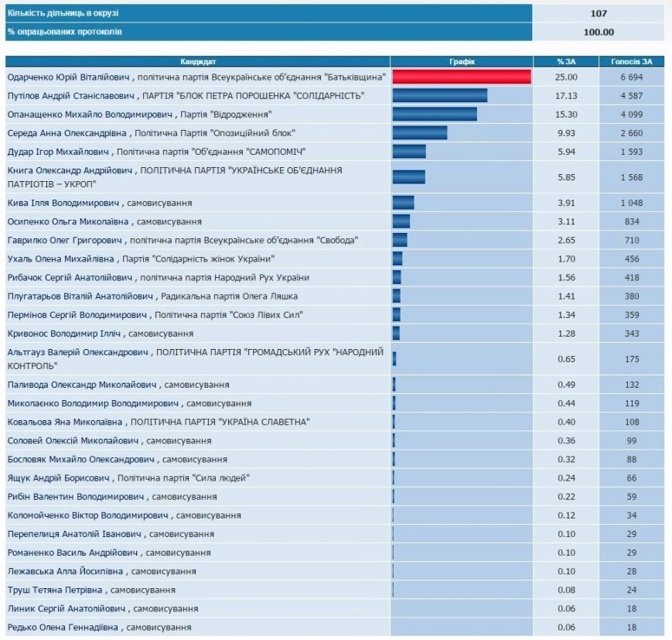Click the value 107 for precincts count
The image size is (672, 640).
tap(599, 13)
